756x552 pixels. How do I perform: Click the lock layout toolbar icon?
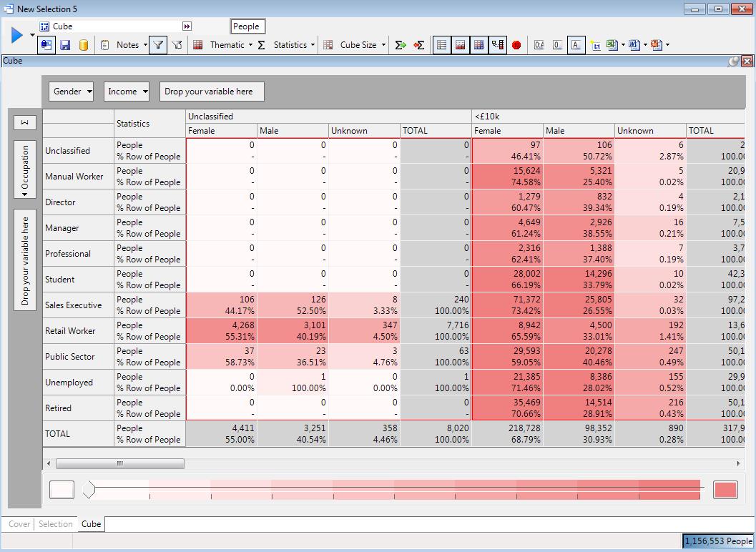pyautogui.click(x=46, y=45)
